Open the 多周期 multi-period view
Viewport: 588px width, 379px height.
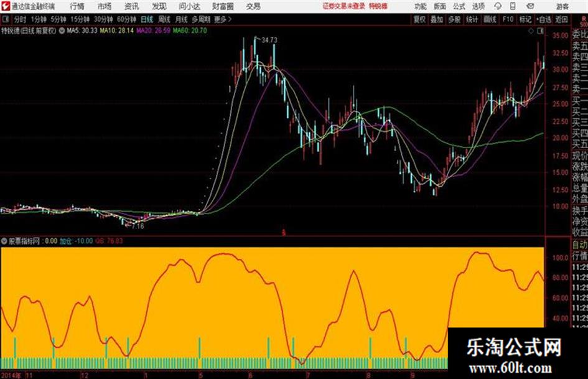pyautogui.click(x=201, y=19)
